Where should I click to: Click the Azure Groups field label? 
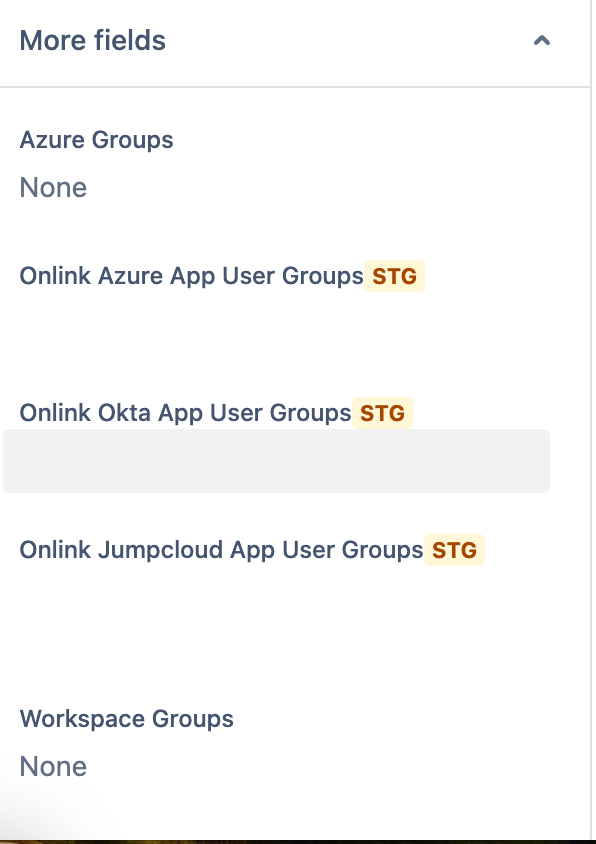tap(96, 140)
